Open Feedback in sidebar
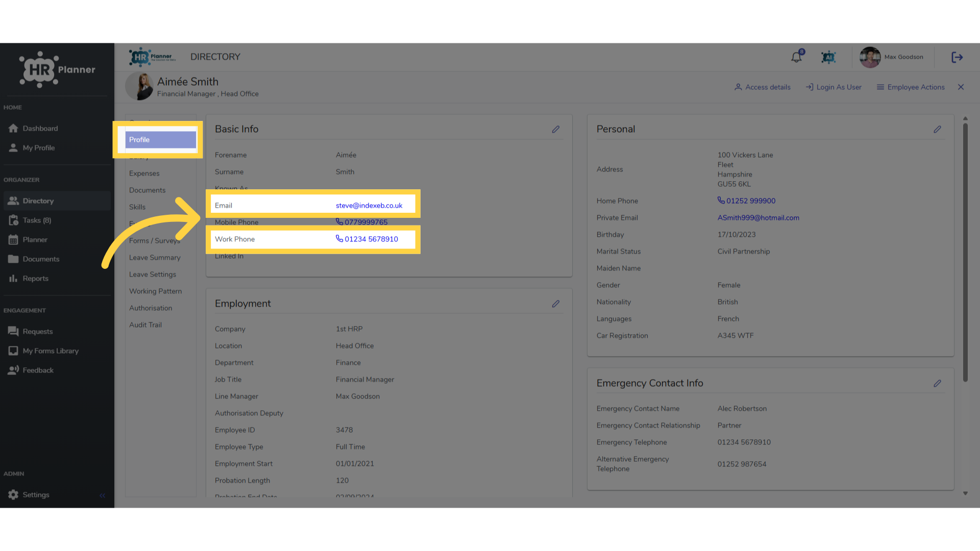The image size is (980, 551). (x=57, y=370)
